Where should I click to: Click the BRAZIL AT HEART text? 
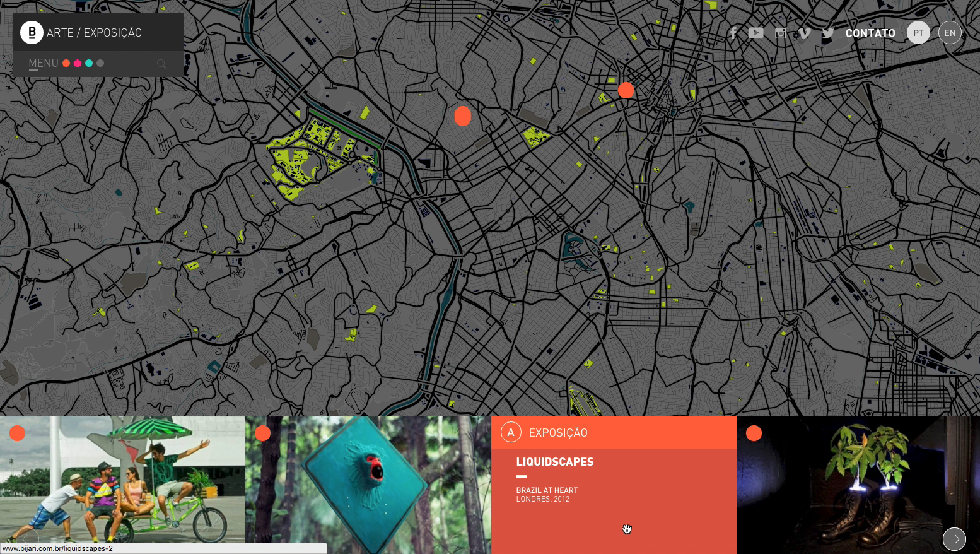point(547,490)
